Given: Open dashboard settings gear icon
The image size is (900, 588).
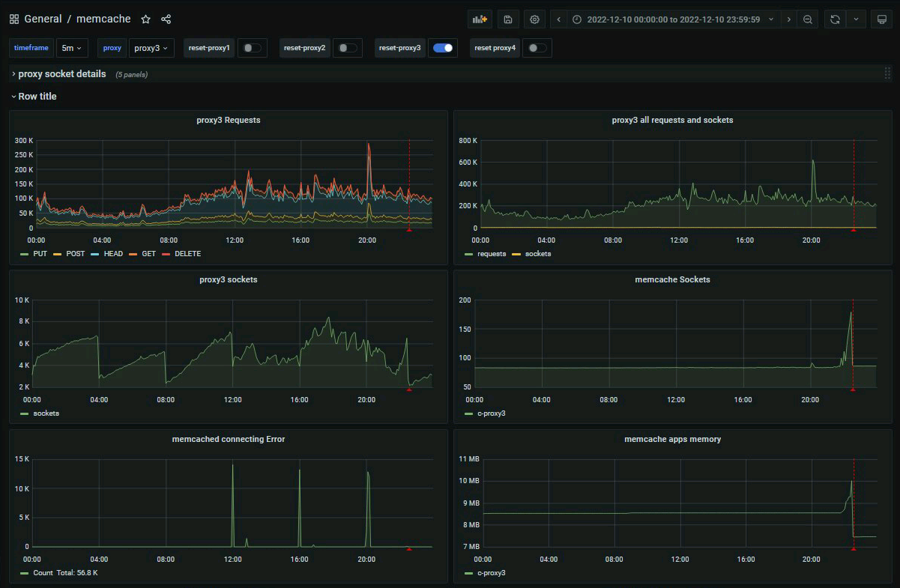Looking at the screenshot, I should [x=534, y=19].
